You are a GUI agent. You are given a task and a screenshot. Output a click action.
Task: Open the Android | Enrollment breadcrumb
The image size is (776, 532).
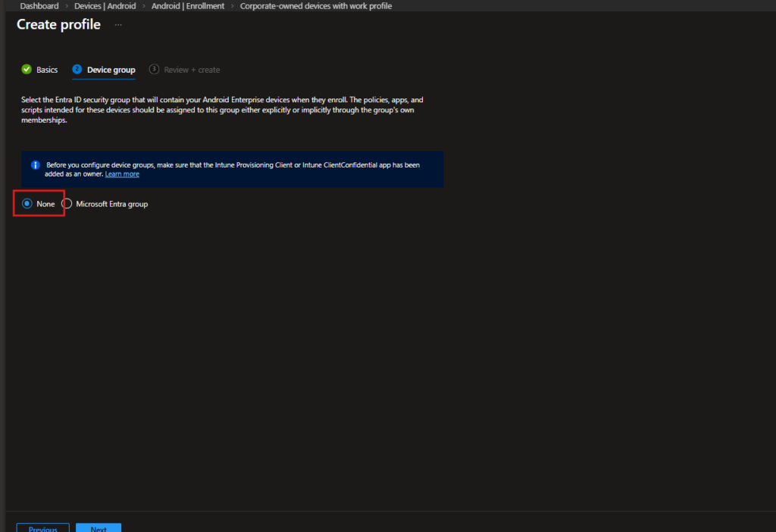click(x=188, y=6)
